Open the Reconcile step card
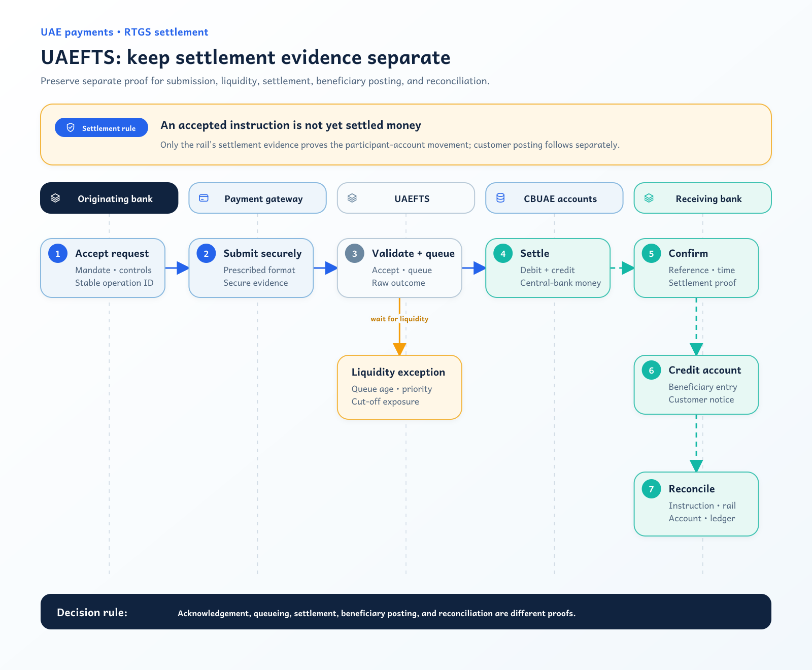This screenshot has width=812, height=670. coord(696,504)
